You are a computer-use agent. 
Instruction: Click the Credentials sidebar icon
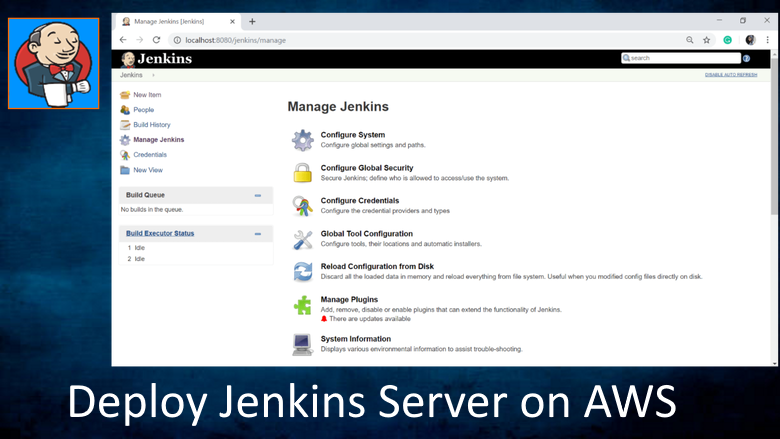[125, 155]
